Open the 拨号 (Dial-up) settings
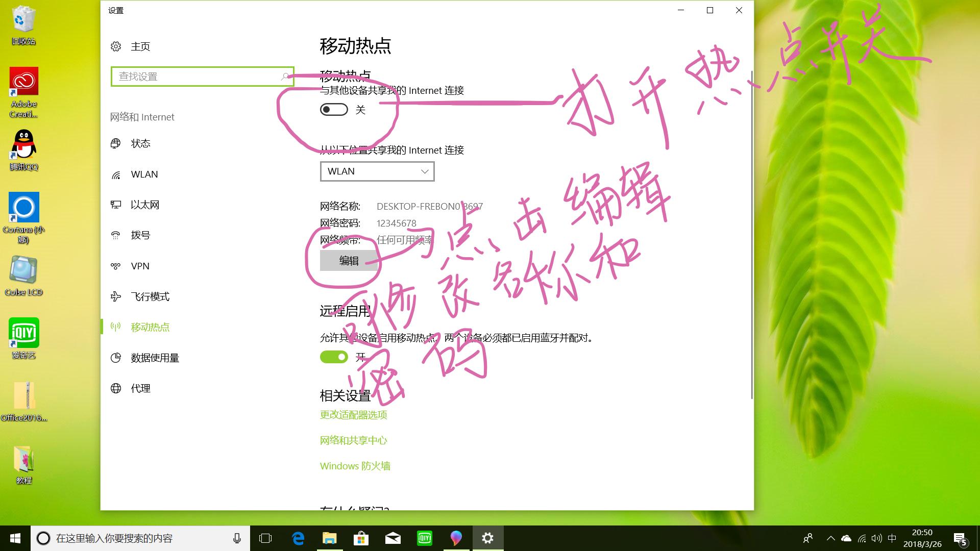This screenshot has height=551, width=980. (141, 235)
